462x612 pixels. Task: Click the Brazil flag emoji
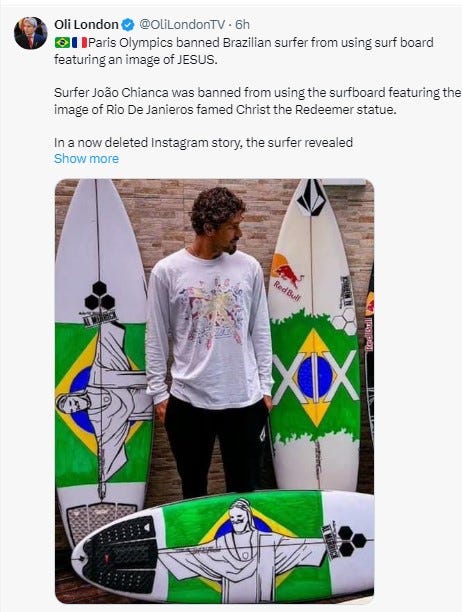point(62,42)
